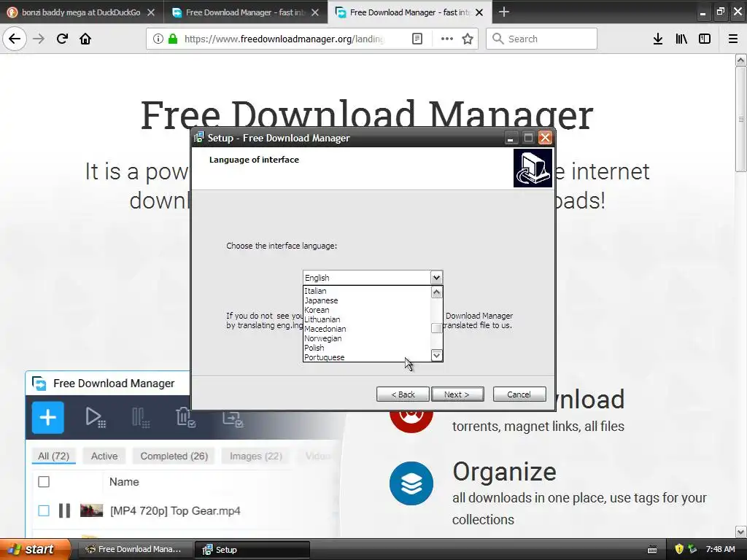747x560 pixels.
Task: Open the downloads arrow panel
Action: 657,39
